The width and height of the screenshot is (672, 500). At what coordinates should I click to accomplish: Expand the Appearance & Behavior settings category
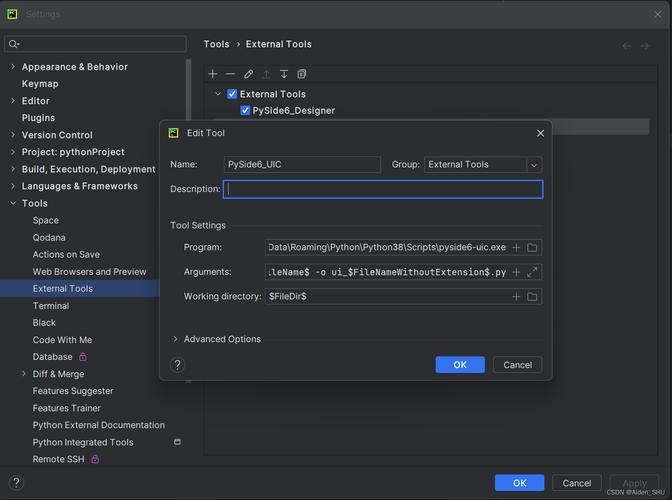[13, 67]
